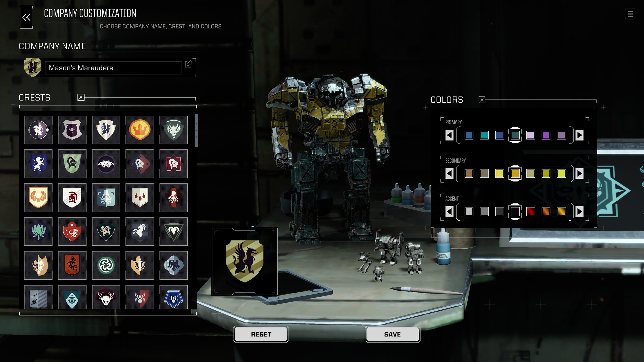Viewport: 644px width, 362px height.
Task: Click the edit icon next to CRESTS
Action: [80, 97]
